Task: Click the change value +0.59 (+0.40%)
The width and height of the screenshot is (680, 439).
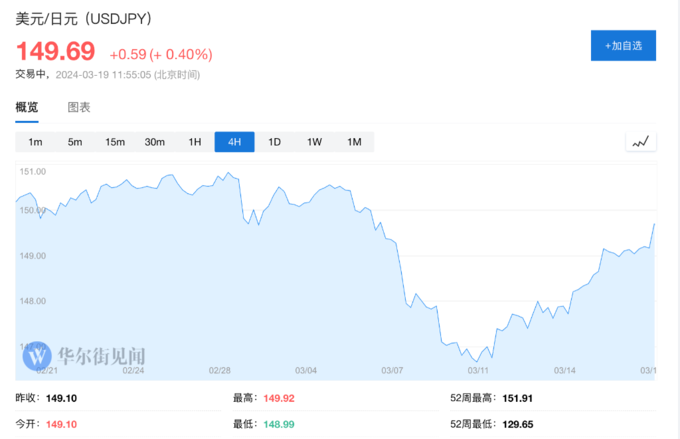Action: 161,54
